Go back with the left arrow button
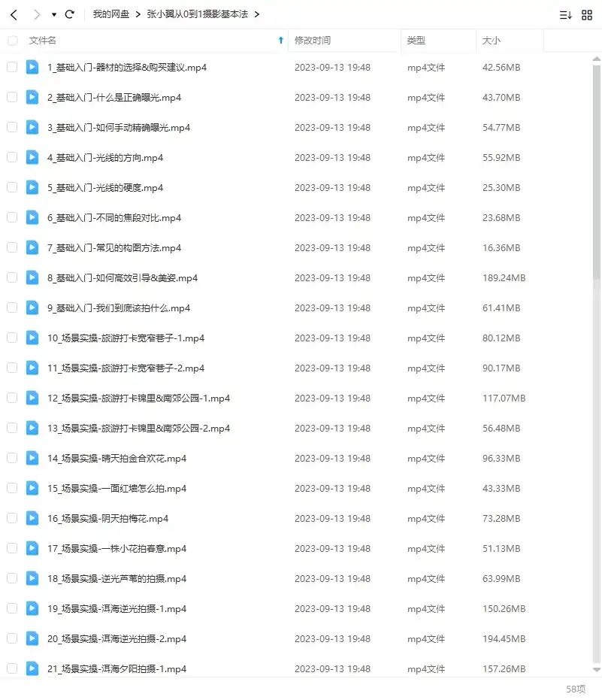The width and height of the screenshot is (602, 700). click(x=14, y=15)
